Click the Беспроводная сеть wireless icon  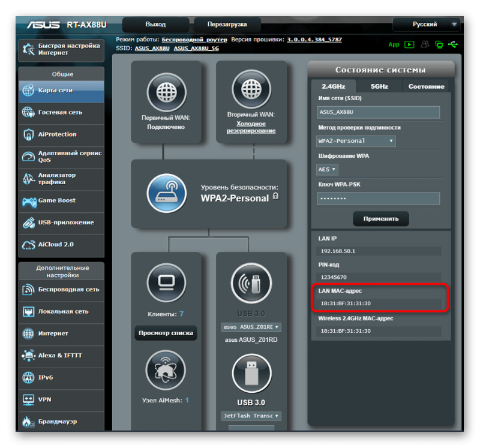(x=28, y=290)
